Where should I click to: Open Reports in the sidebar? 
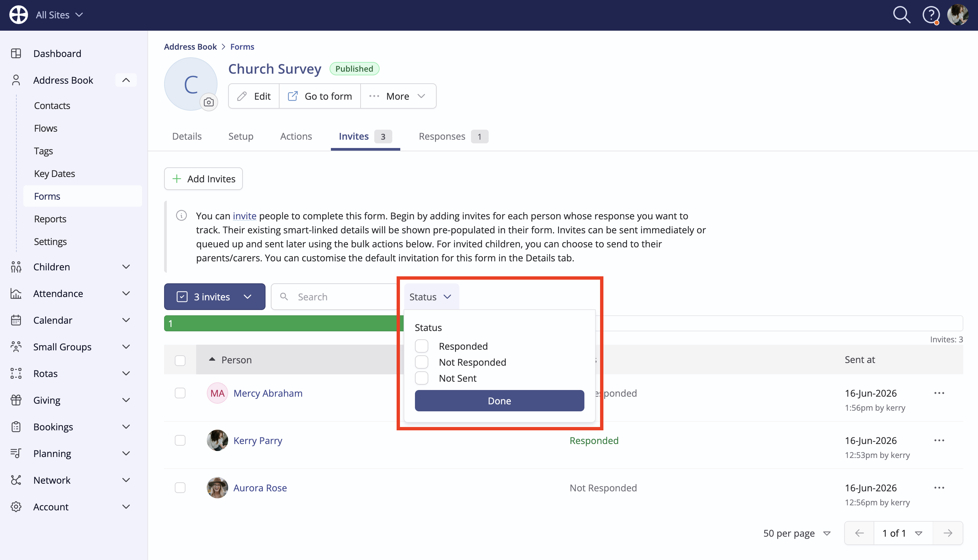click(50, 219)
